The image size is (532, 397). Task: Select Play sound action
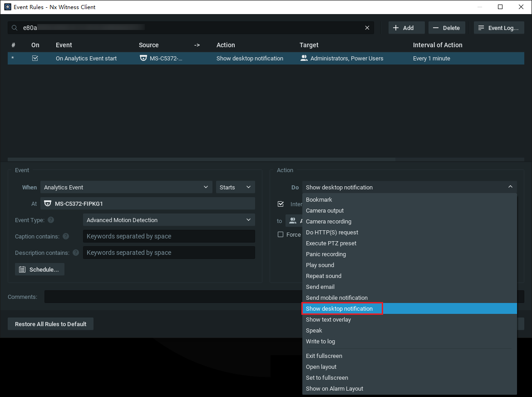[409, 265]
